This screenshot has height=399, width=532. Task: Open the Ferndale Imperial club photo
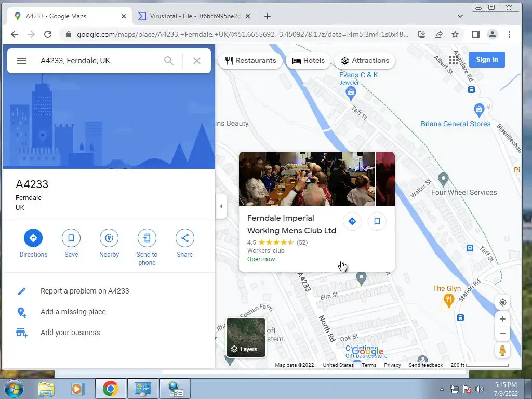307,179
